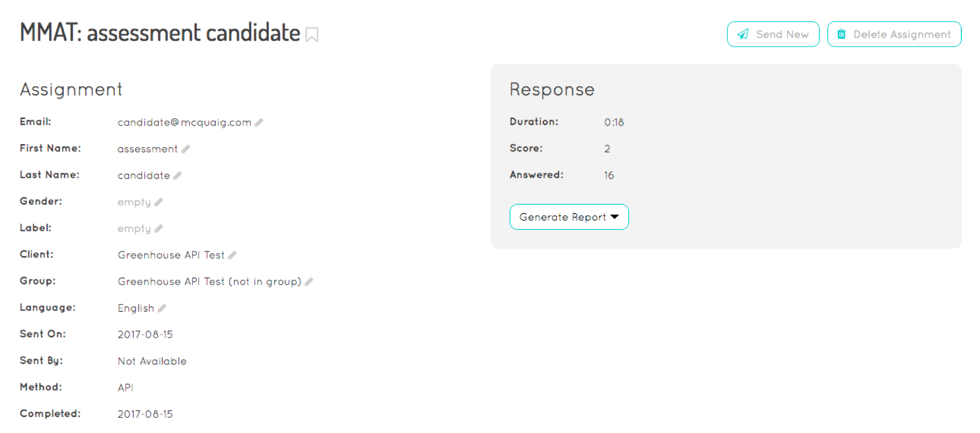Click the caret arrow on Generate Report
The width and height of the screenshot is (980, 433).
(615, 217)
